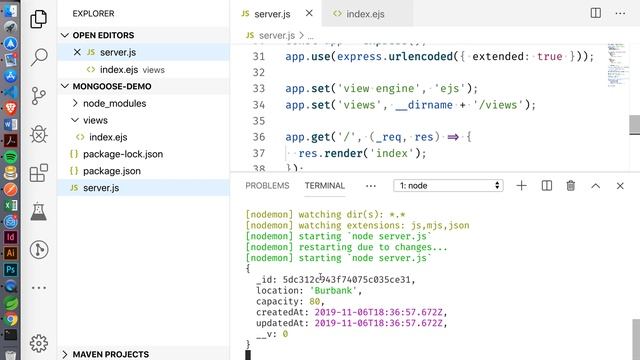
Task: Open package.json in the explorer
Action: coord(143,171)
